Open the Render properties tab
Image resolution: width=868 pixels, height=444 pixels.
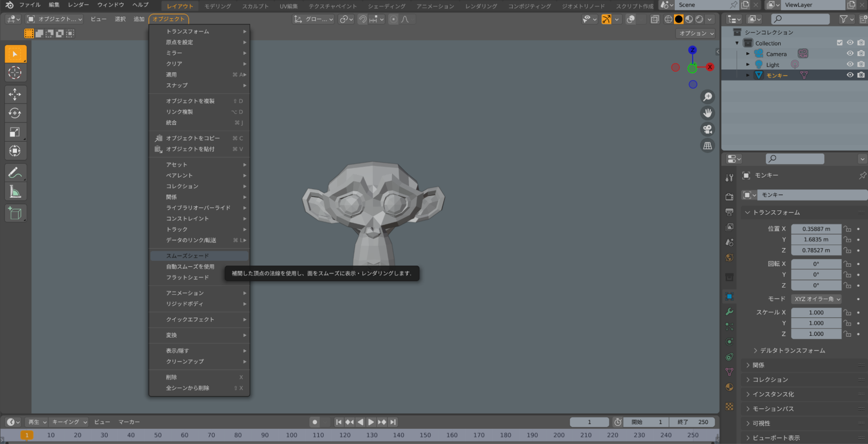[x=729, y=197]
